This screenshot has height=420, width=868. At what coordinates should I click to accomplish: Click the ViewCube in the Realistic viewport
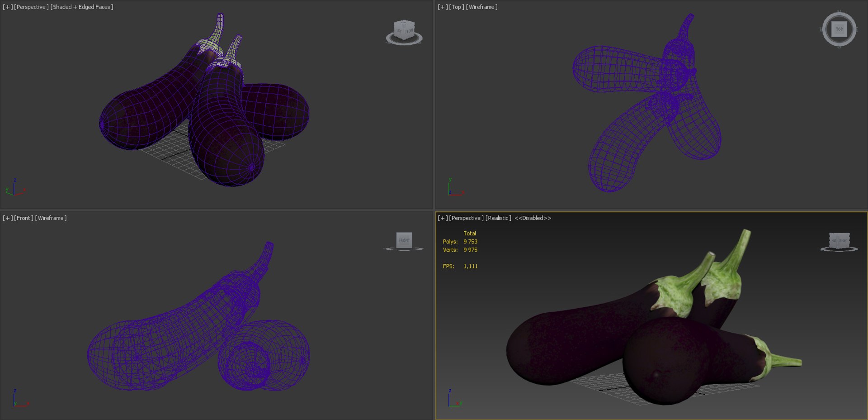pos(839,241)
